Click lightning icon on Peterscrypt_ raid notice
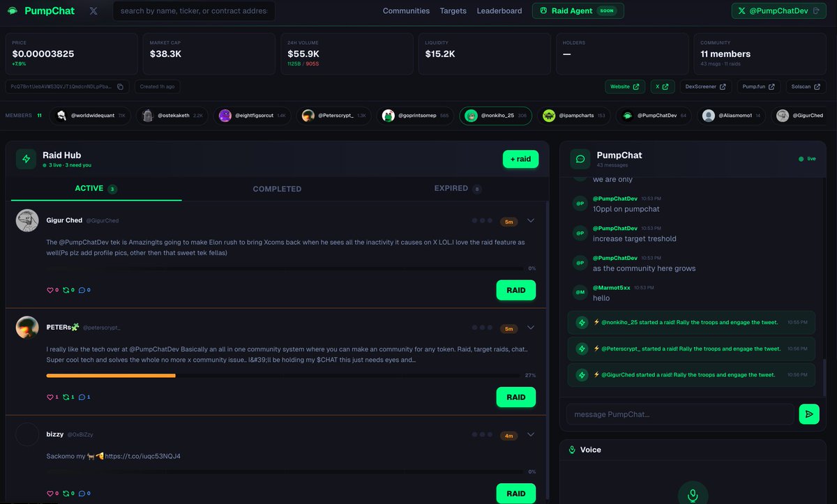The image size is (837, 504). (x=582, y=349)
